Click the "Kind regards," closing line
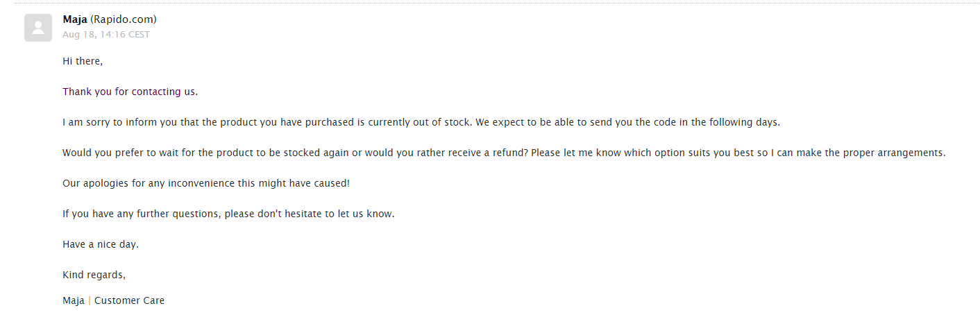This screenshot has height=324, width=980. [94, 275]
